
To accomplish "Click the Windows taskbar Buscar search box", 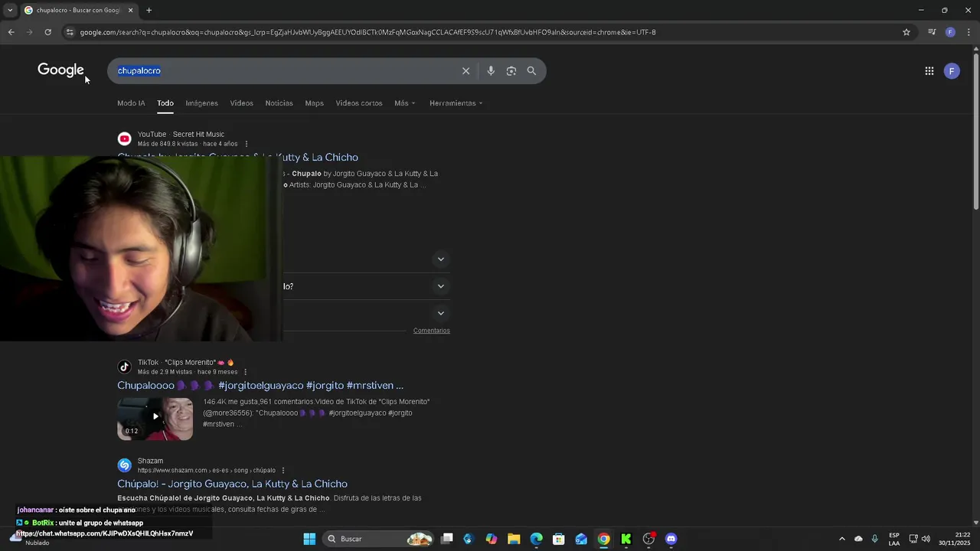I will [378, 539].
